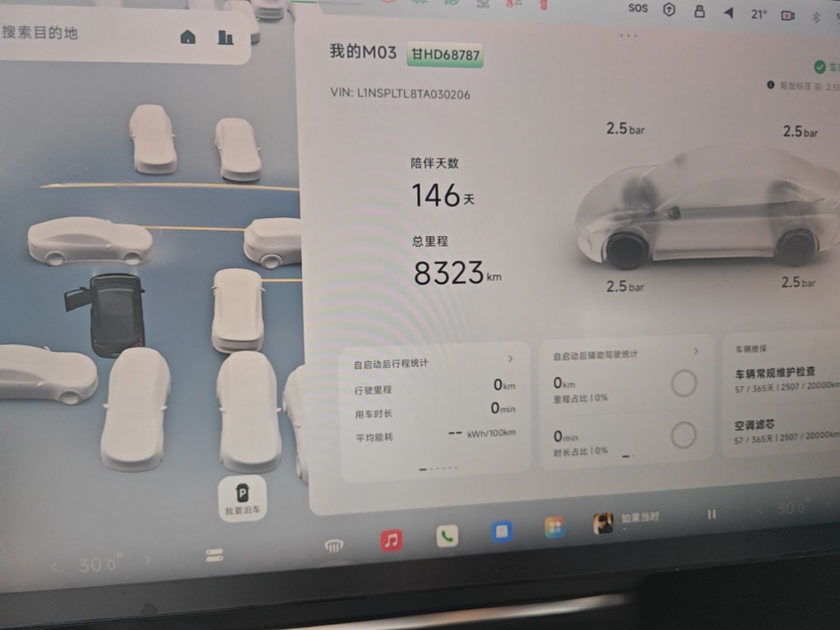840x630 pixels.
Task: Tap the company building destination icon
Action: coord(225,38)
